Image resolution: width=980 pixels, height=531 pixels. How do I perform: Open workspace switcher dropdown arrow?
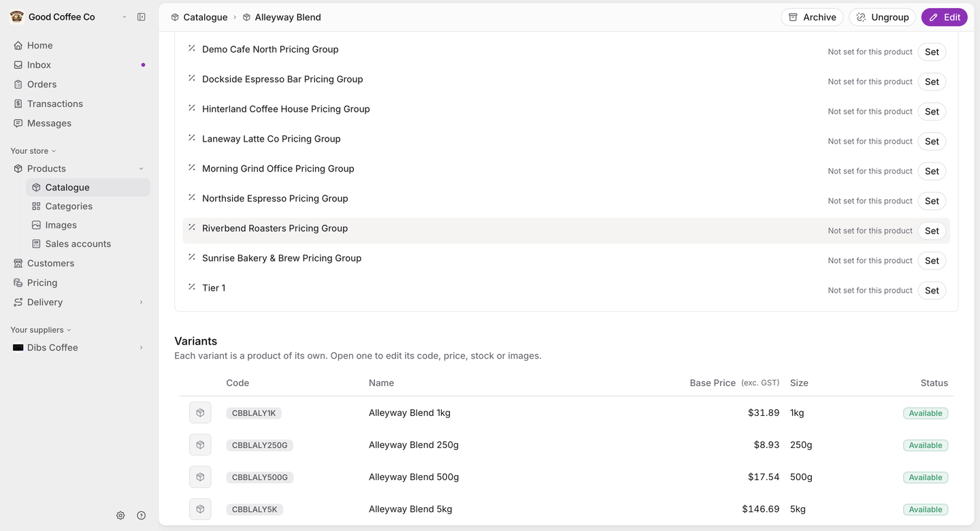(x=124, y=17)
